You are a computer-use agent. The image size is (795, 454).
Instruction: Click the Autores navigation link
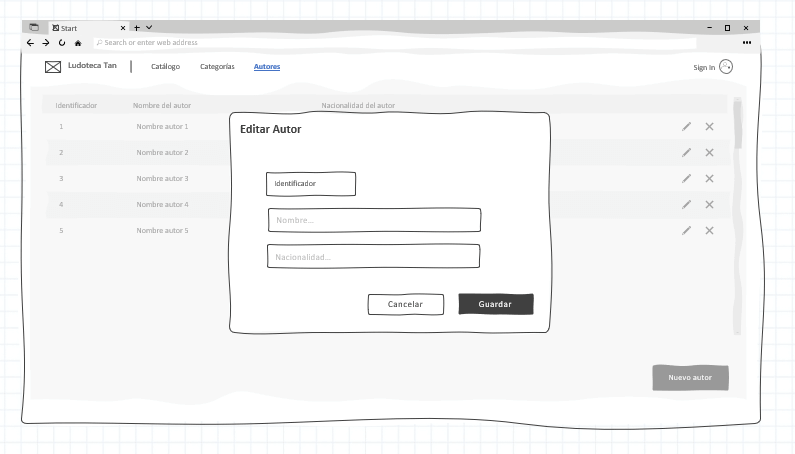pyautogui.click(x=267, y=67)
